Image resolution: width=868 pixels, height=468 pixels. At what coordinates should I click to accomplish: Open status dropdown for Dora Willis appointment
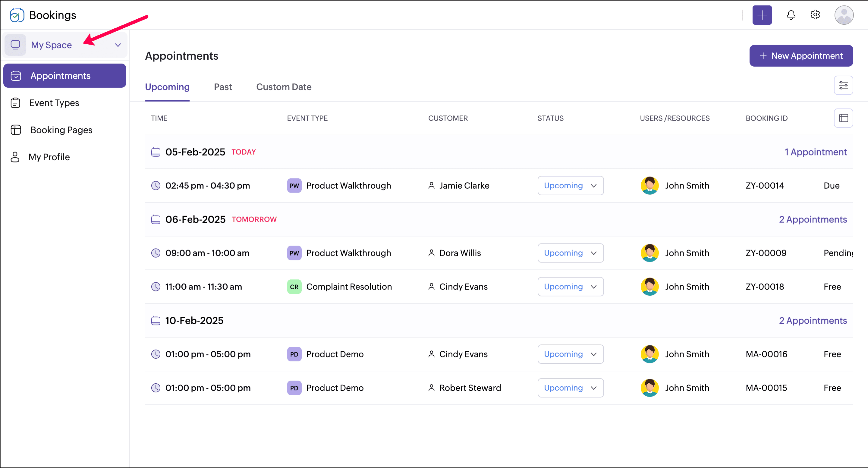(571, 253)
